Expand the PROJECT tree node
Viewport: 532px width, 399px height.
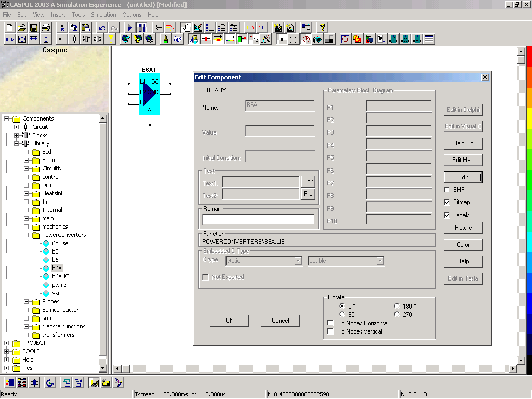tap(6, 343)
